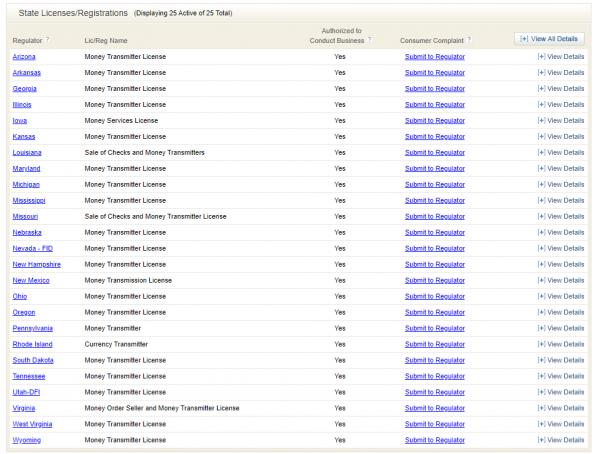Submit complaint to regulator for Tennessee

click(x=435, y=376)
